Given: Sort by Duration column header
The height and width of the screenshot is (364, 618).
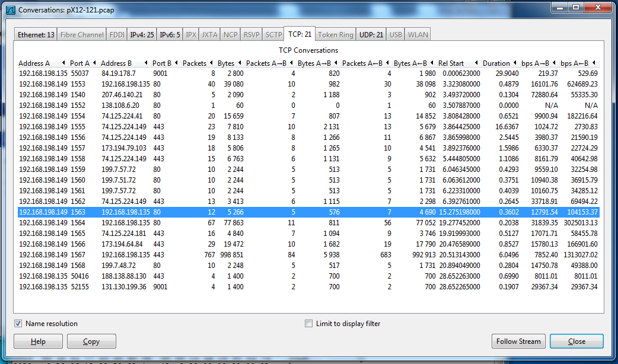Looking at the screenshot, I should point(496,63).
